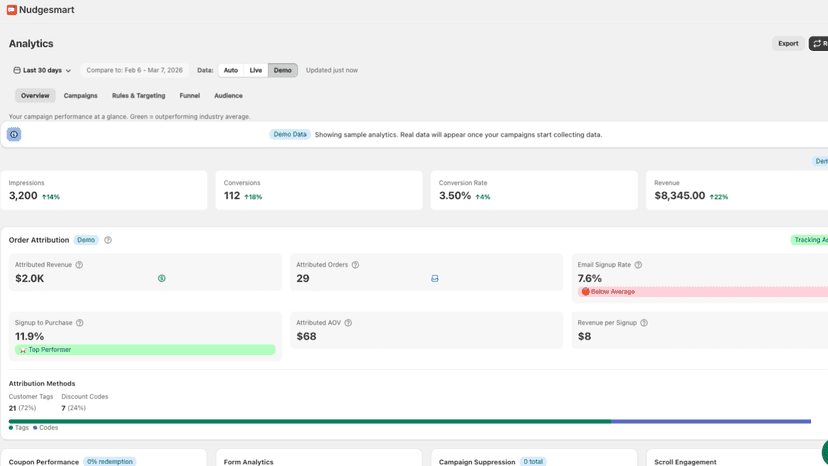
Task: Open help icon next to Email Signup Rate
Action: tap(638, 265)
